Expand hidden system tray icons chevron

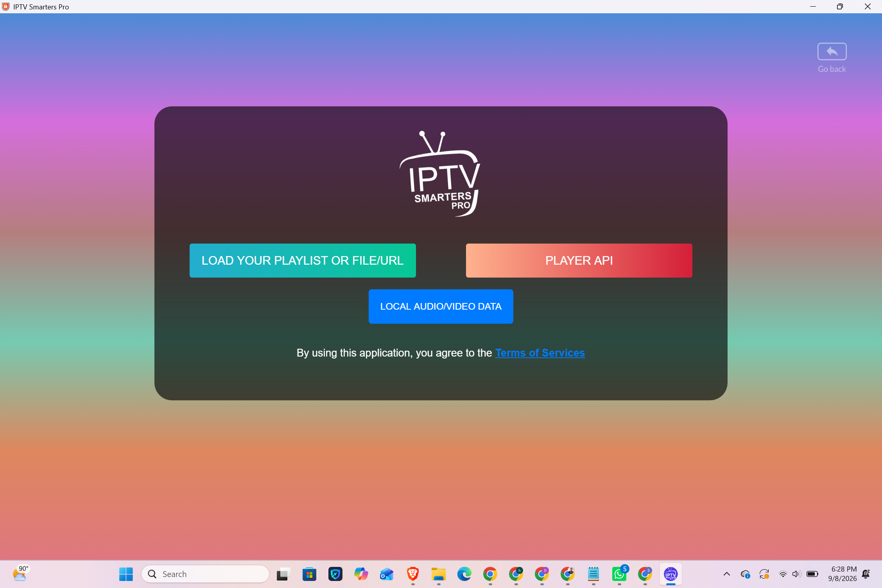(727, 574)
